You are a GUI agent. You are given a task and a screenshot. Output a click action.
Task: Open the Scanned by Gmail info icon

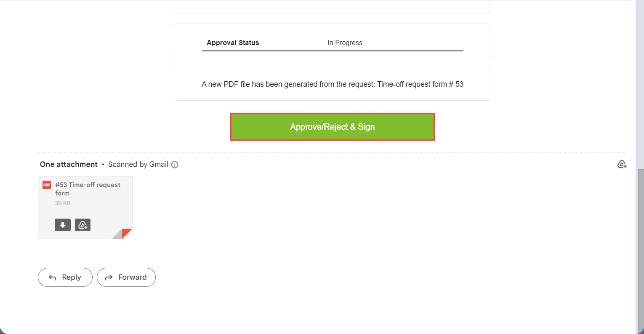(175, 164)
